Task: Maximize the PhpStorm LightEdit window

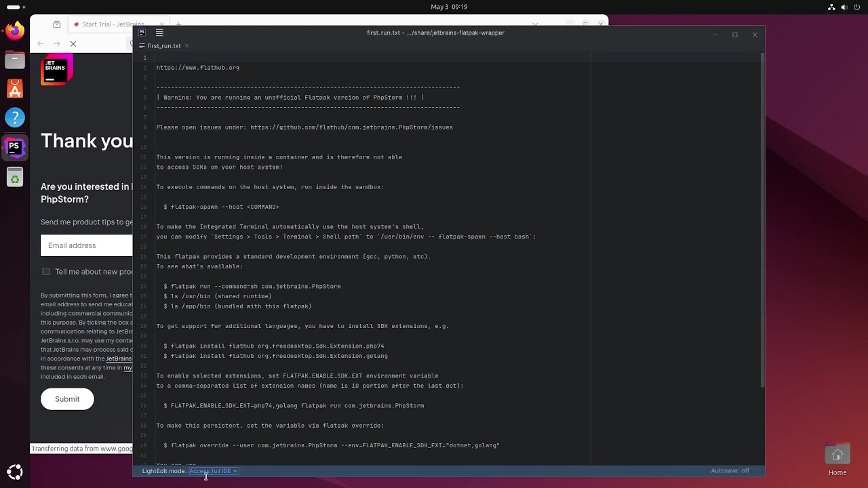Action: point(734,35)
